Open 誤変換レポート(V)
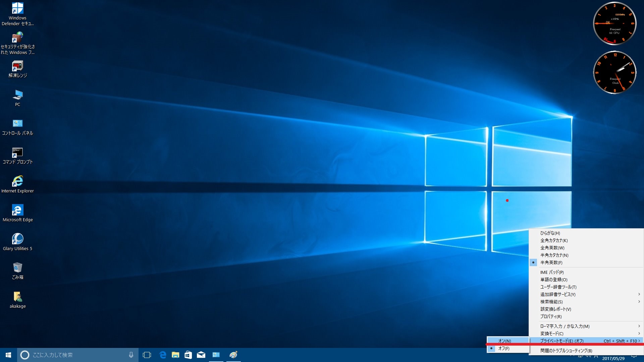The width and height of the screenshot is (644, 362). click(x=586, y=309)
